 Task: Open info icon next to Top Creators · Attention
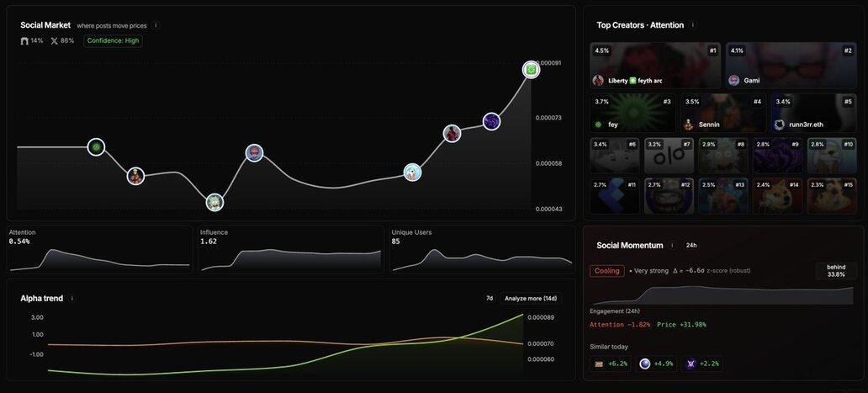693,25
